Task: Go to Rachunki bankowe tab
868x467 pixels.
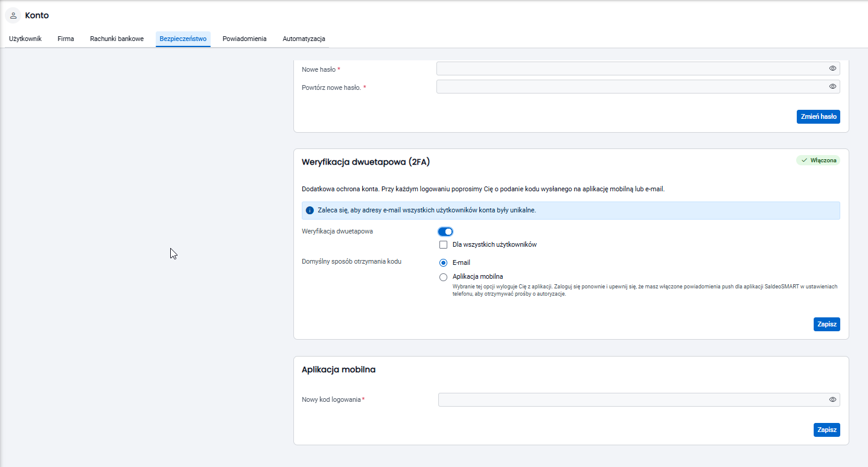Action: click(117, 39)
